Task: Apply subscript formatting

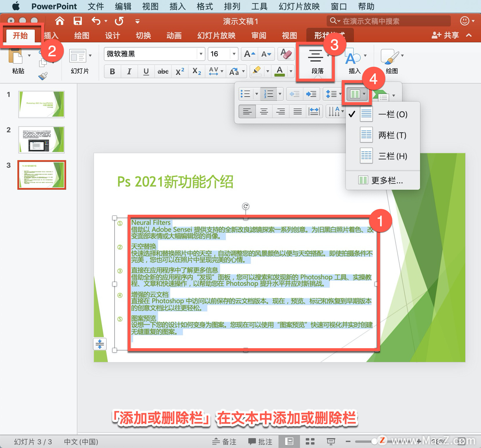Action: point(197,71)
